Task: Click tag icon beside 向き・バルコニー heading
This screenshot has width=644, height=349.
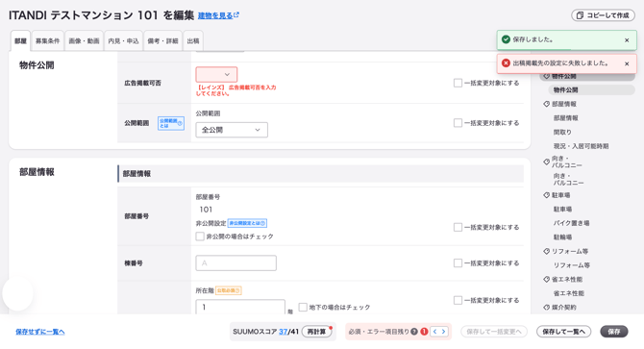Action: click(546, 162)
